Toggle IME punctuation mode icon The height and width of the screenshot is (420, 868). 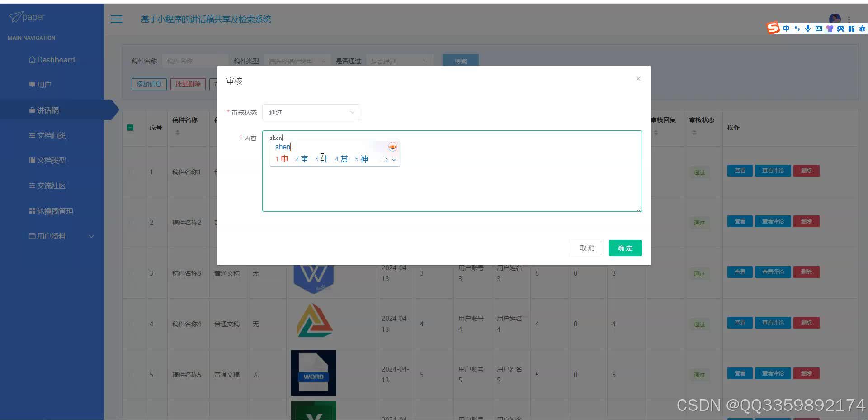797,29
